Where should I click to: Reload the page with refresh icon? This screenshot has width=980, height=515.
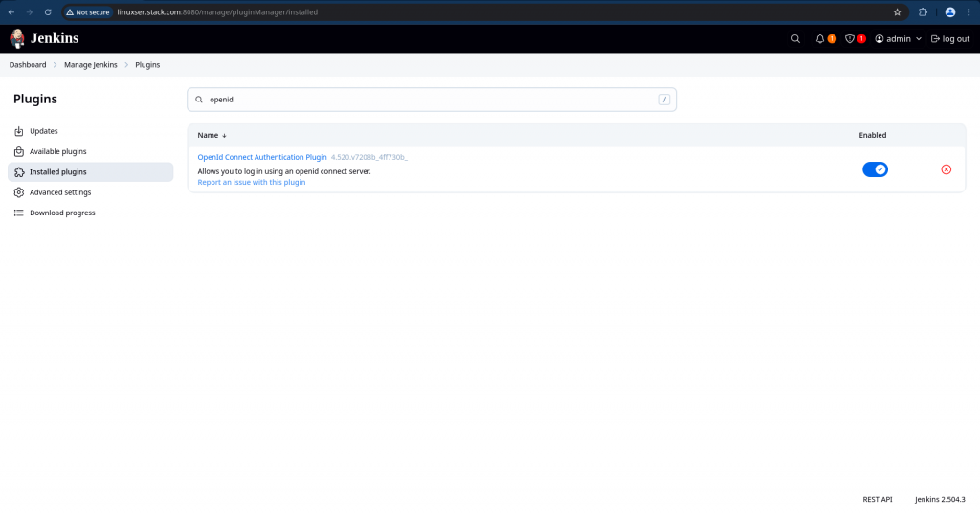pos(48,11)
